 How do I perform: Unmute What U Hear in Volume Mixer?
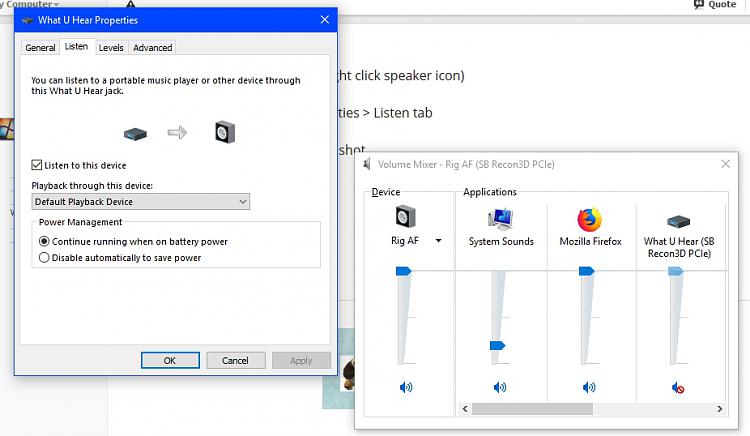(678, 388)
